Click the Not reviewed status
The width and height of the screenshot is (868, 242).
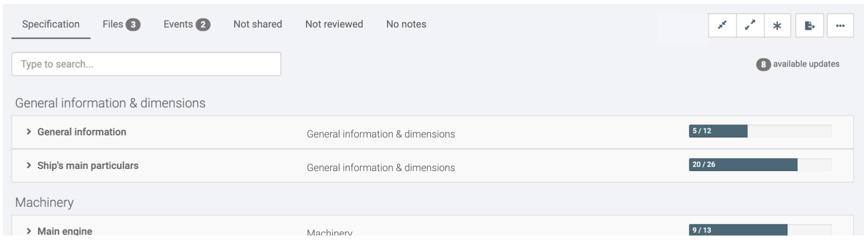tap(334, 24)
